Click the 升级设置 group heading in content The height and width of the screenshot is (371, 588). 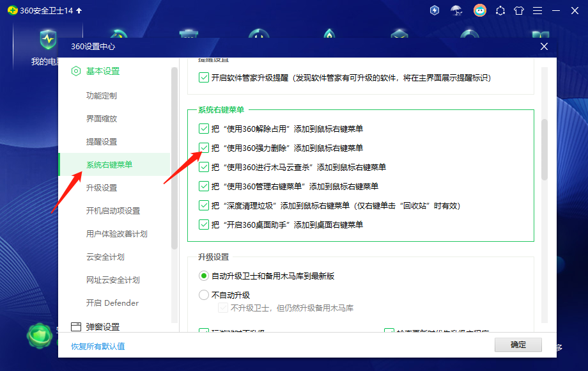(x=213, y=257)
